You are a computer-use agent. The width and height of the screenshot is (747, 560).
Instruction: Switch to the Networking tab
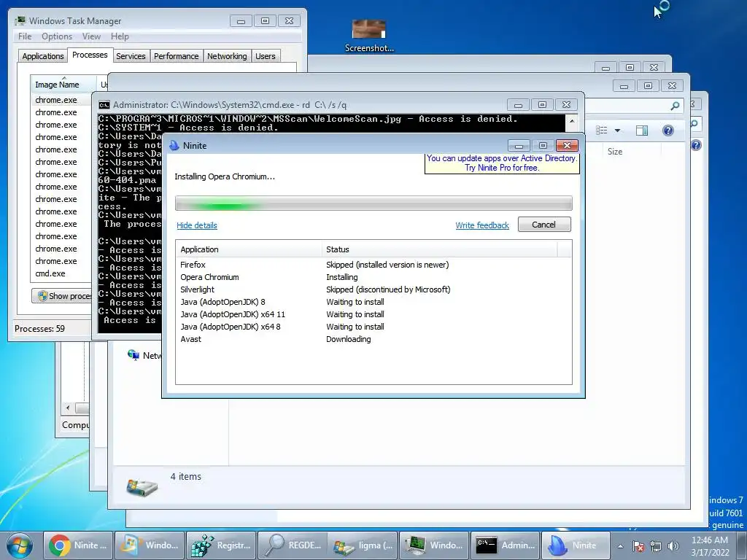227,56
